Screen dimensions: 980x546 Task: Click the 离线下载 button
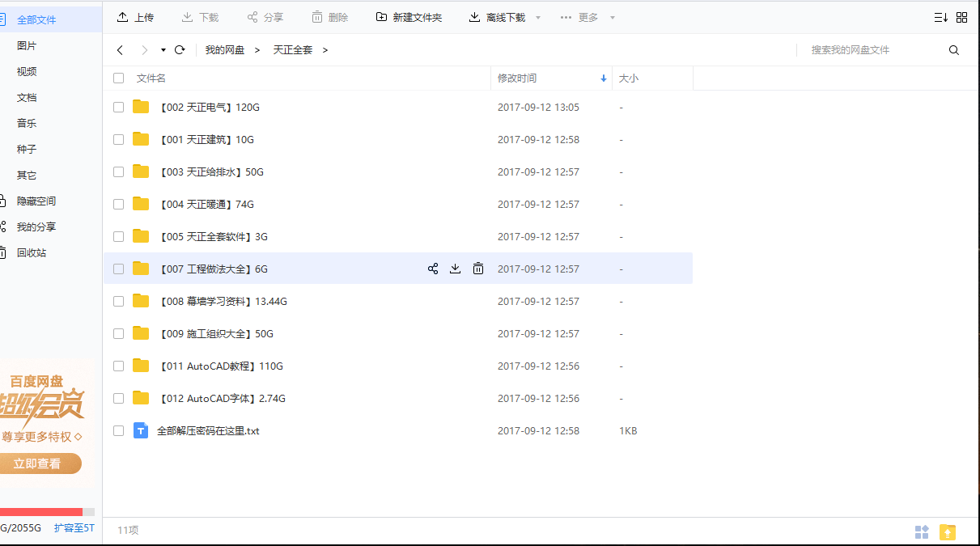pos(497,17)
